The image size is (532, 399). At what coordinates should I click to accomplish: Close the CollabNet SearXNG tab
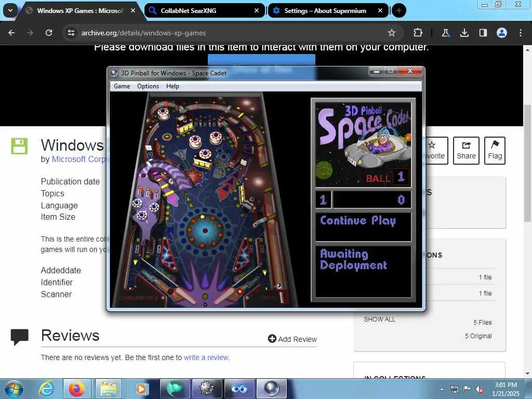point(257,10)
